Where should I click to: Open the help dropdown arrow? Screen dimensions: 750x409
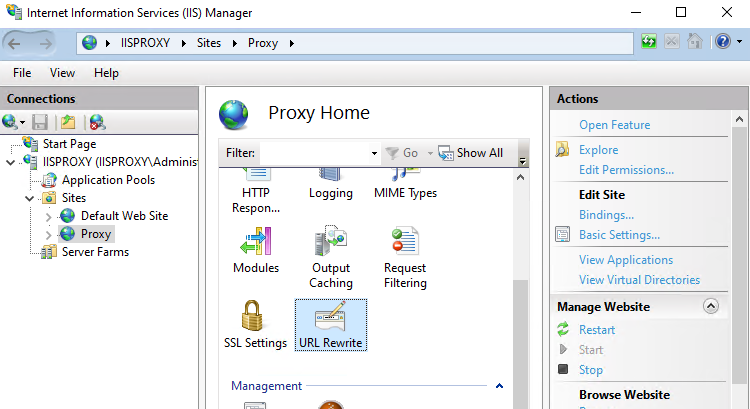coord(739,42)
